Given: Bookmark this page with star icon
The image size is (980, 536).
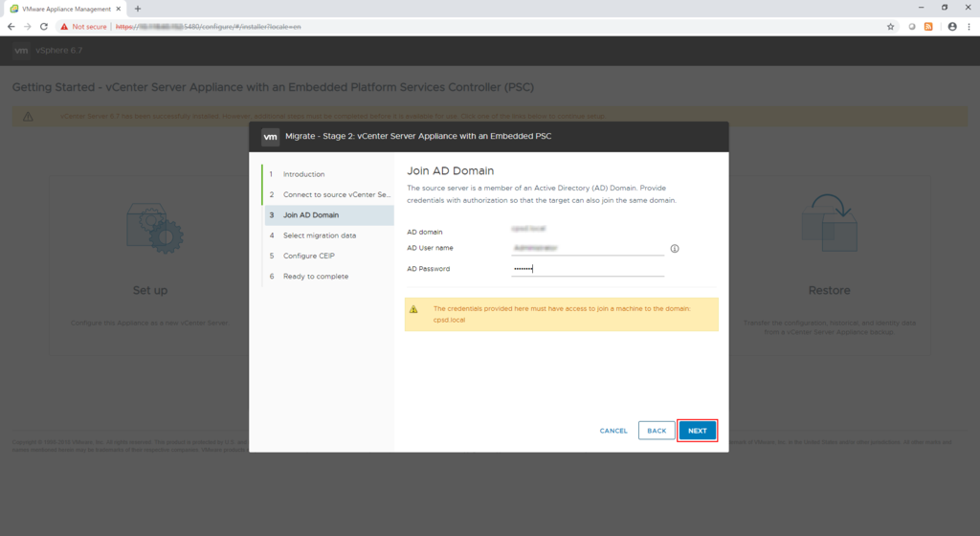Looking at the screenshot, I should 891,26.
